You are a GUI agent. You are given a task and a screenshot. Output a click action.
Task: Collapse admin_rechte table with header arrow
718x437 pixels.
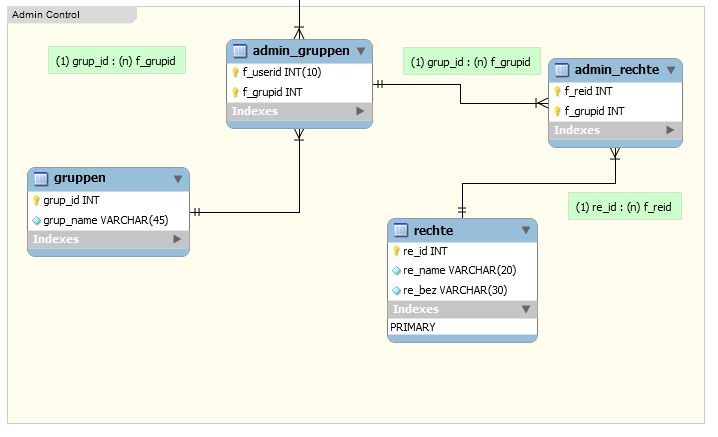670,70
